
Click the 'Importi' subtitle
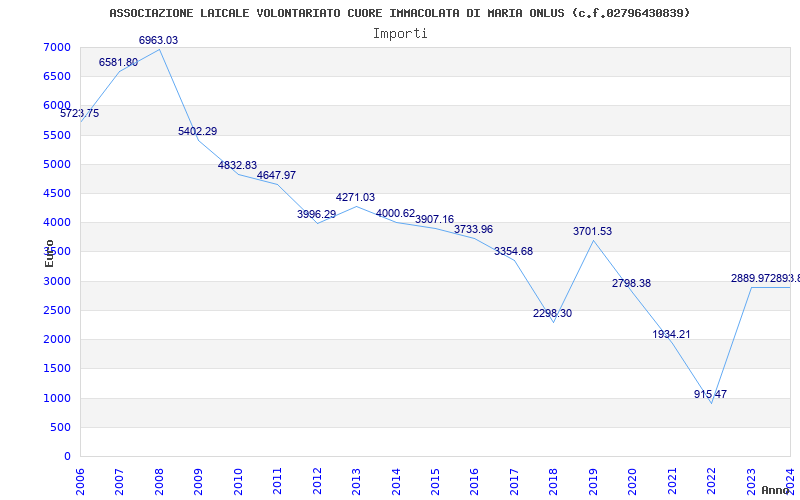400,34
